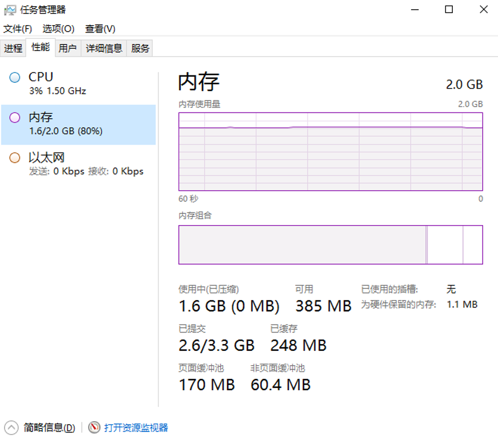Click the blue CPU circle icon
The image size is (498, 448).
[x=15, y=77]
